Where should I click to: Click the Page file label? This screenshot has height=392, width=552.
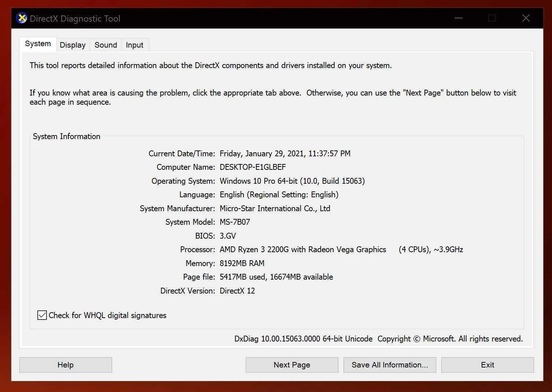point(199,277)
